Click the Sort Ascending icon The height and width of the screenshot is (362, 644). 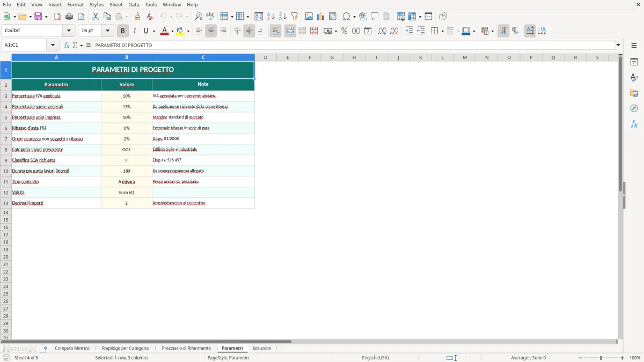point(271,17)
